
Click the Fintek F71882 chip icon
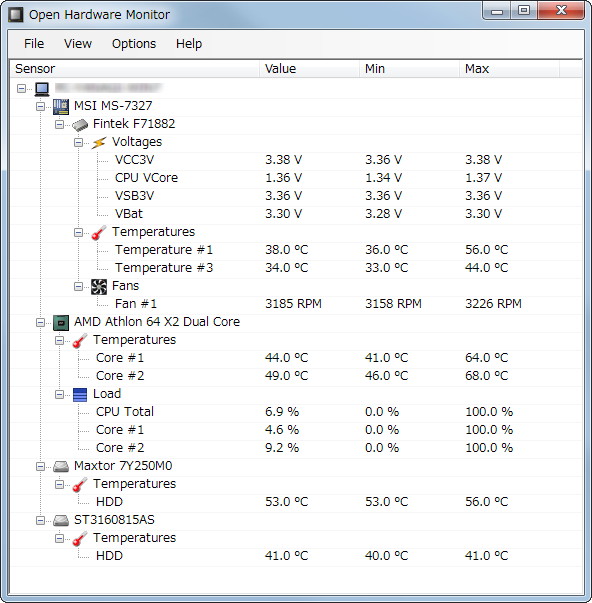pyautogui.click(x=80, y=125)
